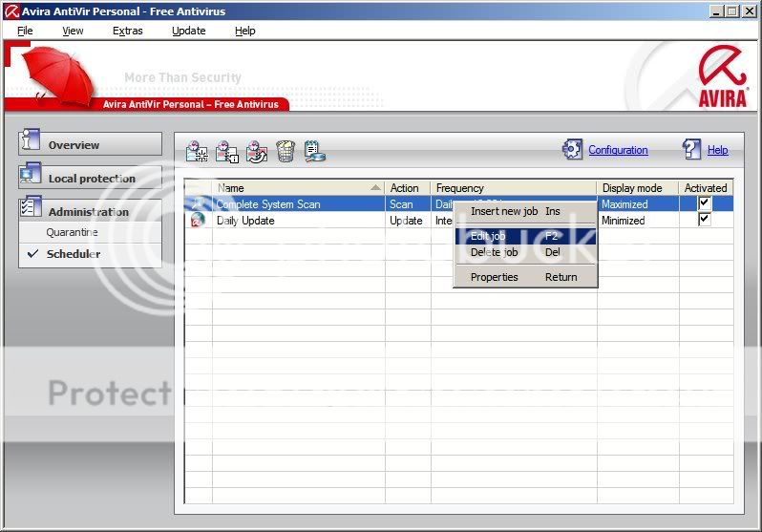Select the Complete System Scan job name
The image size is (762, 532).
[x=268, y=204]
